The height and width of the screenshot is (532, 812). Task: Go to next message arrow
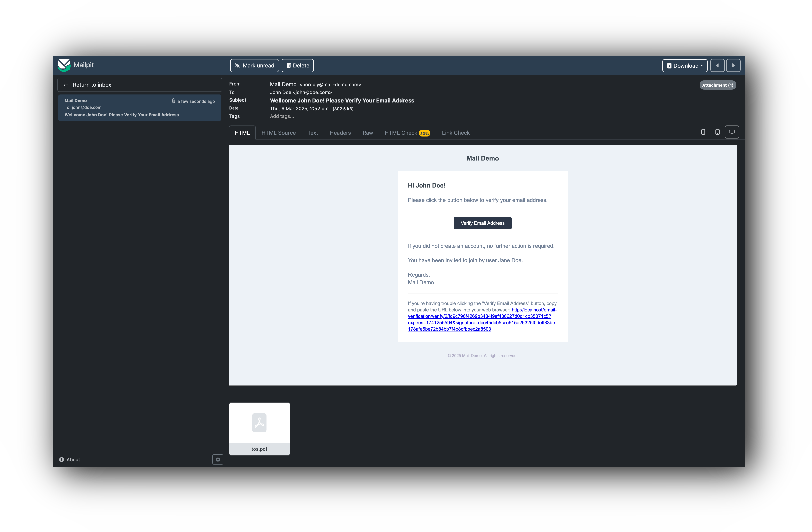733,66
